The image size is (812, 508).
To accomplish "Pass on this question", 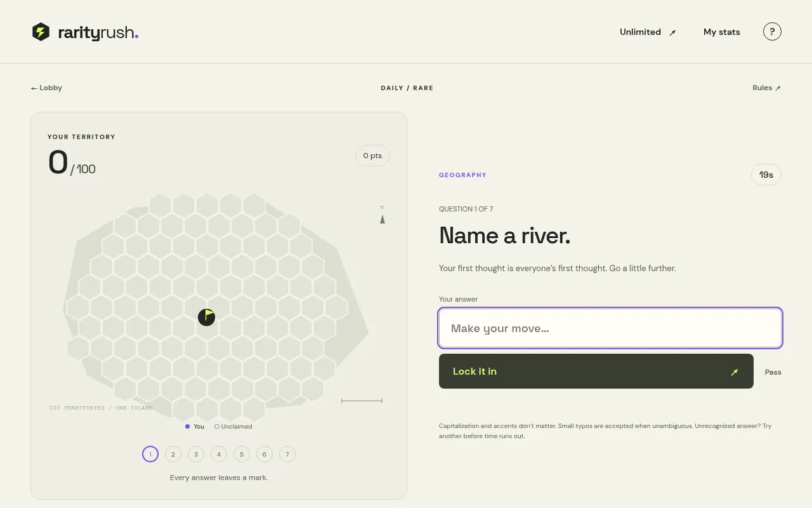I will click(773, 372).
